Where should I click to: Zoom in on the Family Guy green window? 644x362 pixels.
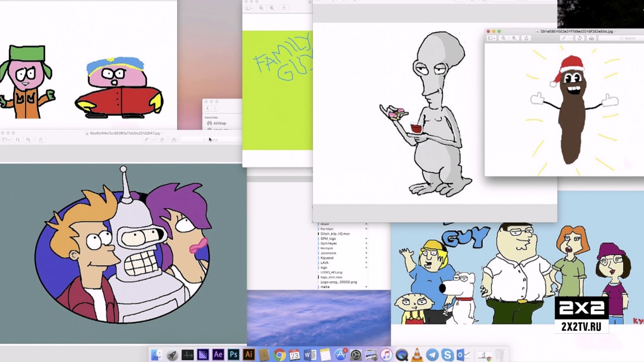pyautogui.click(x=272, y=8)
